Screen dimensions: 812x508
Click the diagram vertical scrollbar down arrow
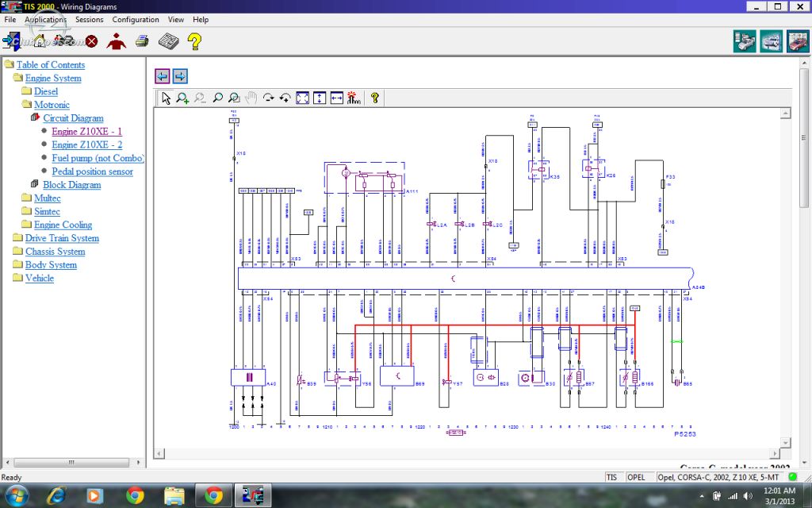click(x=786, y=443)
